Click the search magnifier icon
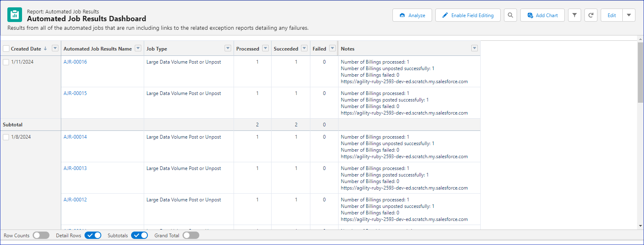This screenshot has width=644, height=245. (510, 15)
